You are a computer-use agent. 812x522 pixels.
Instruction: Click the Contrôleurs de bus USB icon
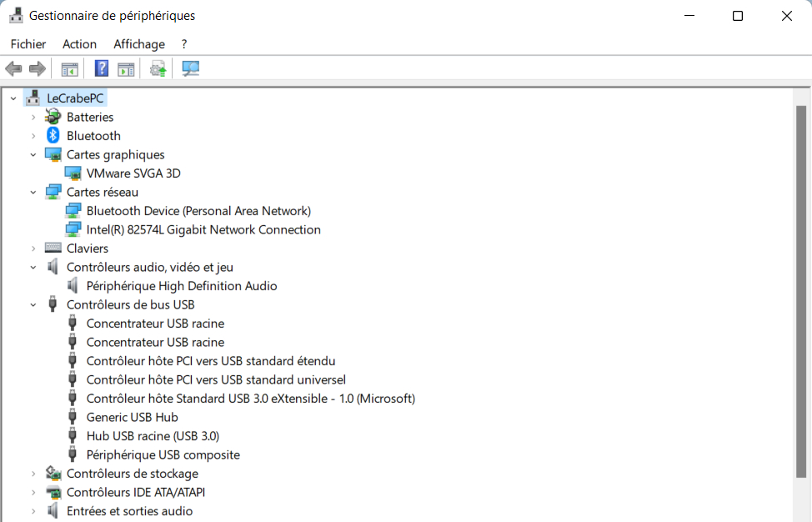(x=53, y=304)
